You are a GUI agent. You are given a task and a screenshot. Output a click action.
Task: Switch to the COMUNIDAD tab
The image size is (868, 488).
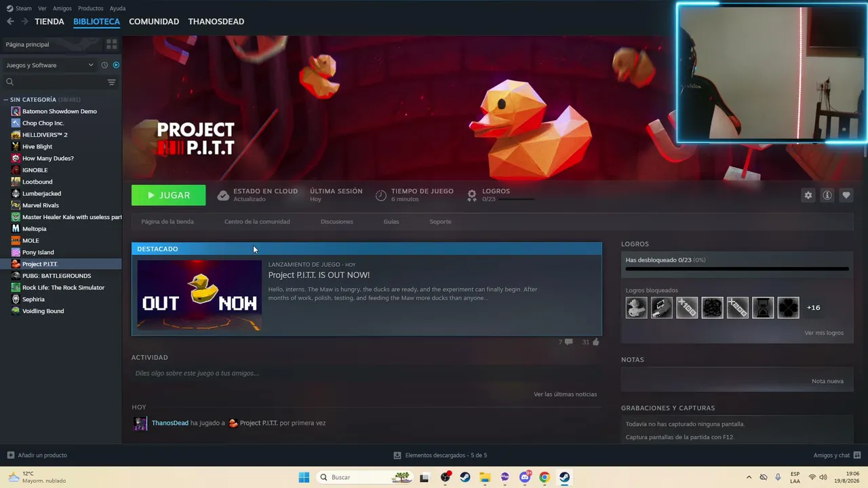point(154,22)
